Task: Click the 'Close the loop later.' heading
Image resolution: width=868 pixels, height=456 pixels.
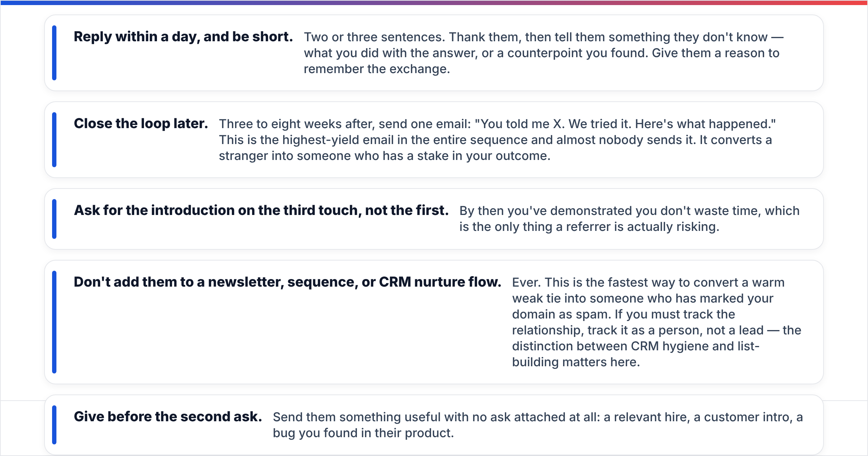Action: coord(141,124)
